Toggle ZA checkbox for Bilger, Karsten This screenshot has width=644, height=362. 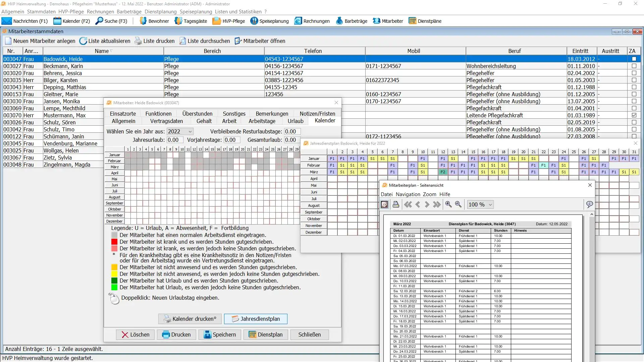coord(634,80)
